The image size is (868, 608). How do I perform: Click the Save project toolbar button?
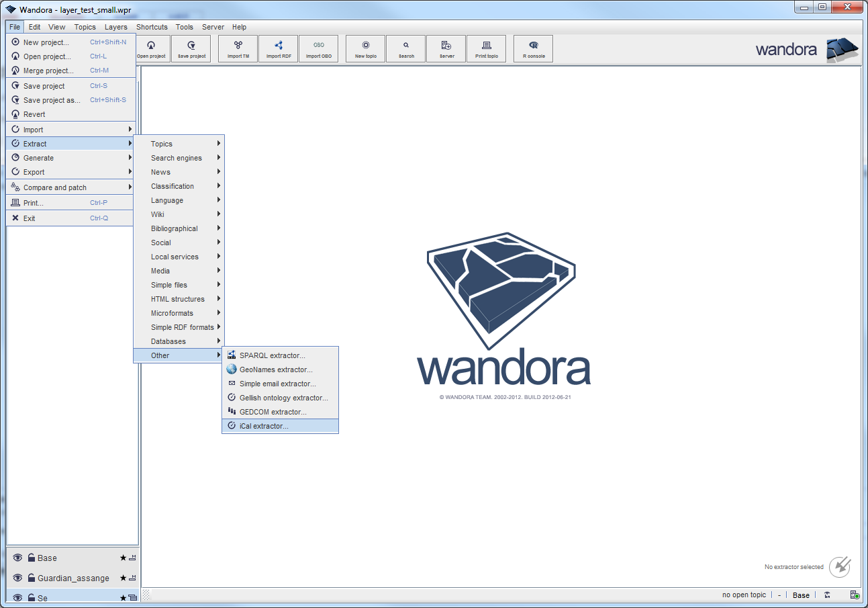191,48
